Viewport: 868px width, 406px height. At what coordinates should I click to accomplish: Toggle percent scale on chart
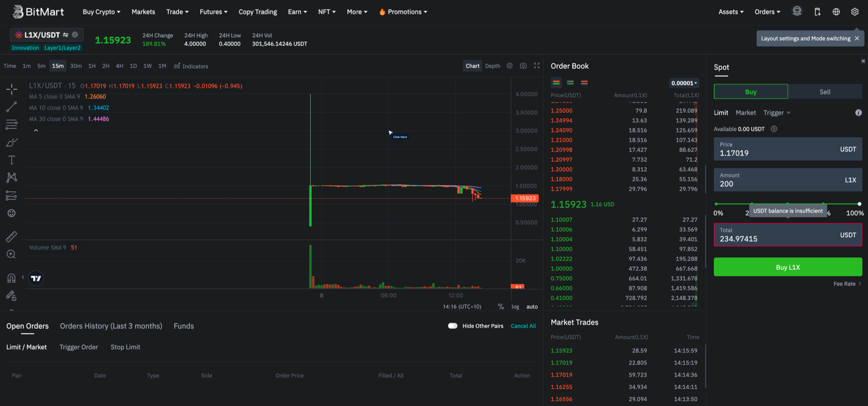click(501, 307)
